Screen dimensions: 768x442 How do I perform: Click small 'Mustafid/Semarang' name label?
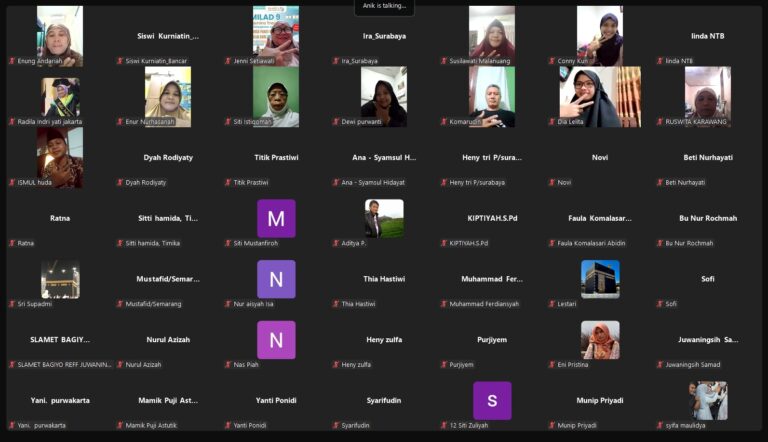click(x=153, y=304)
